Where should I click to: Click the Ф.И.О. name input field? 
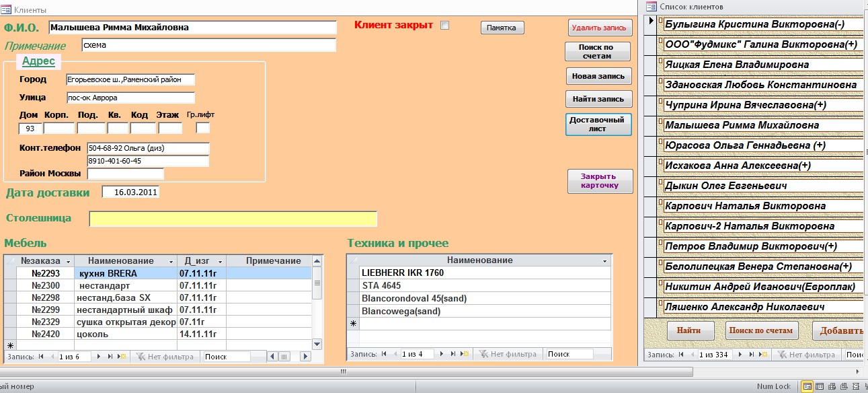[x=192, y=28]
